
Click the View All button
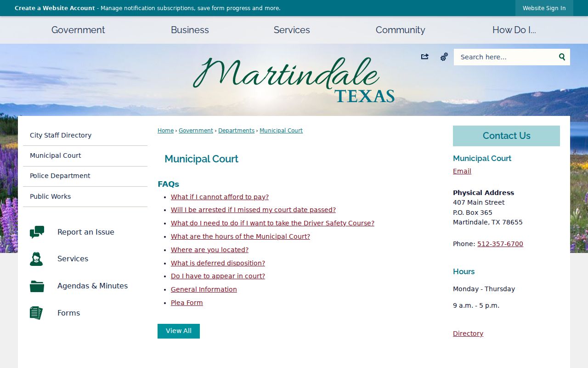click(179, 331)
